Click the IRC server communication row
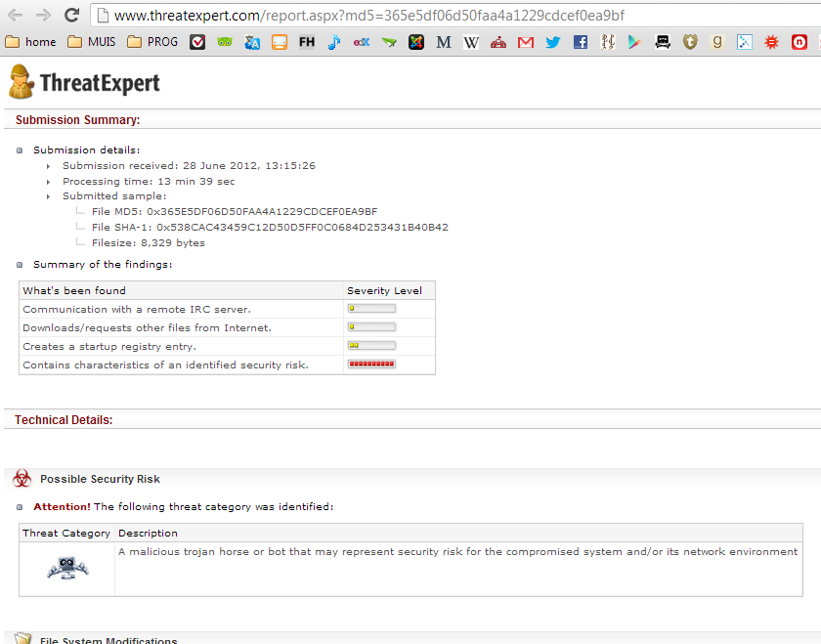 tap(227, 309)
